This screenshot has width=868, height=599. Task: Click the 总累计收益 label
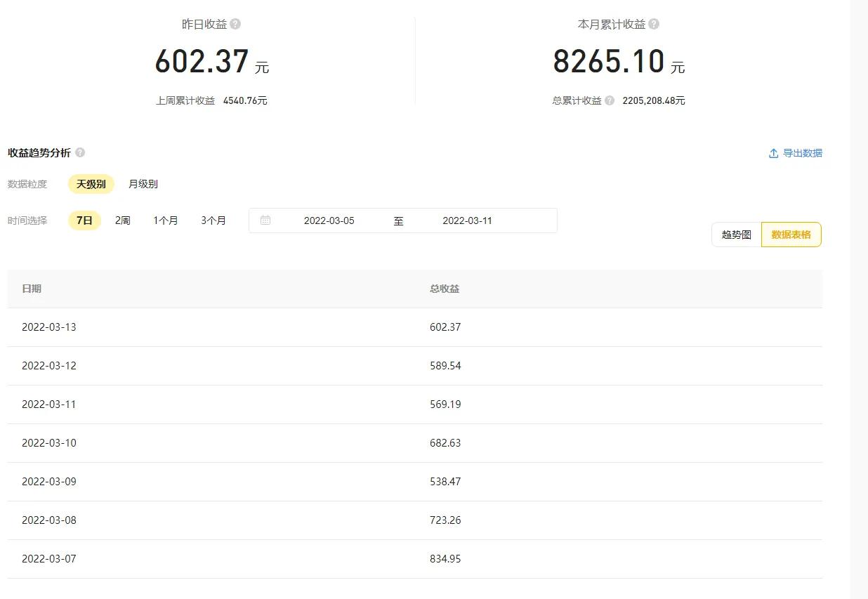coord(577,100)
